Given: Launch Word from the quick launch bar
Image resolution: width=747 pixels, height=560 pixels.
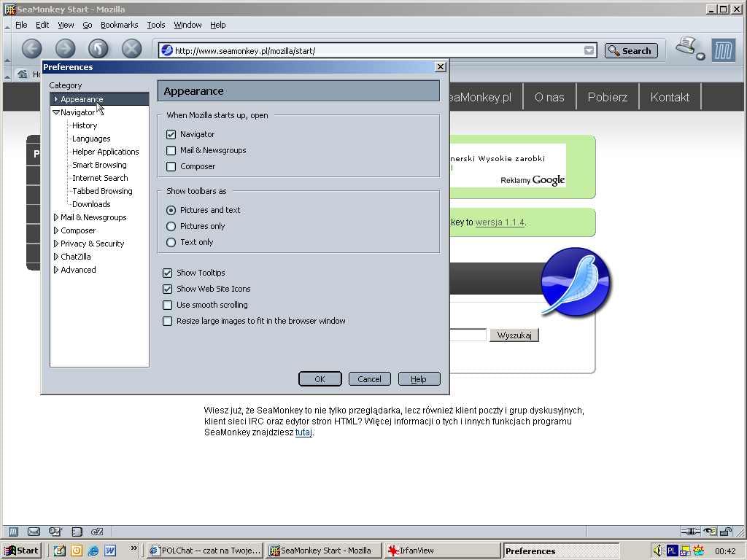Looking at the screenshot, I should [x=110, y=551].
